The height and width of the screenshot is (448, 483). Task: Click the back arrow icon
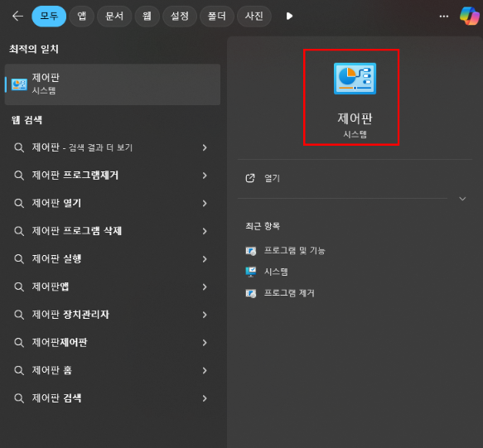click(17, 16)
